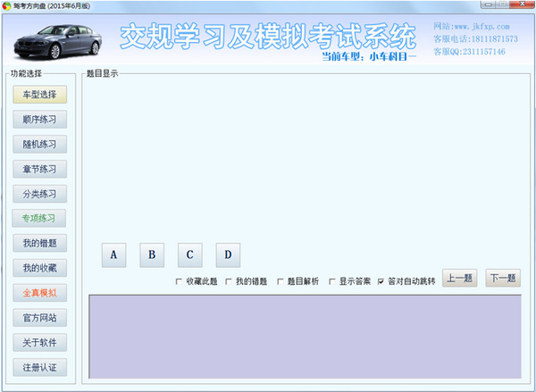Disable 答对自动跳转 auto-jump checkbox

coord(381,281)
